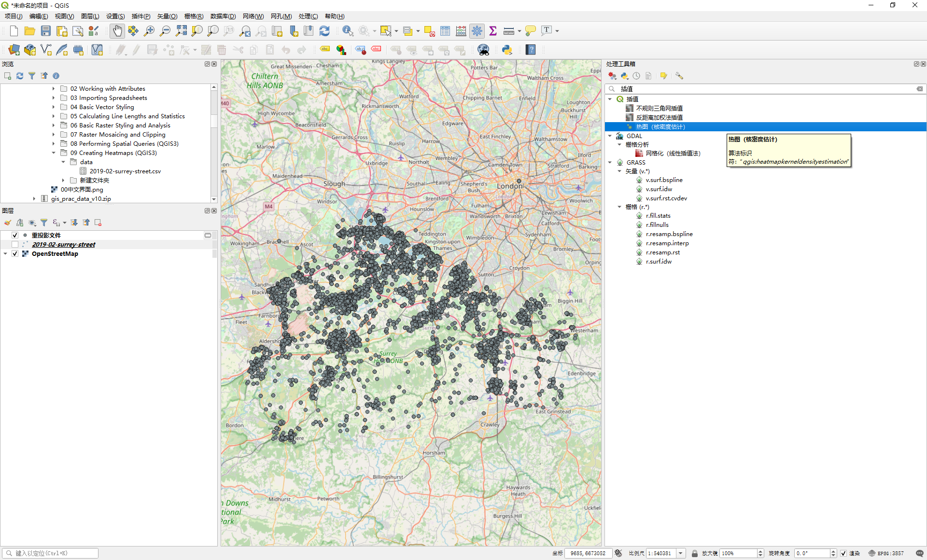Select the 反距离加权法插值 algorithm
The image size is (927, 560).
[x=659, y=117]
